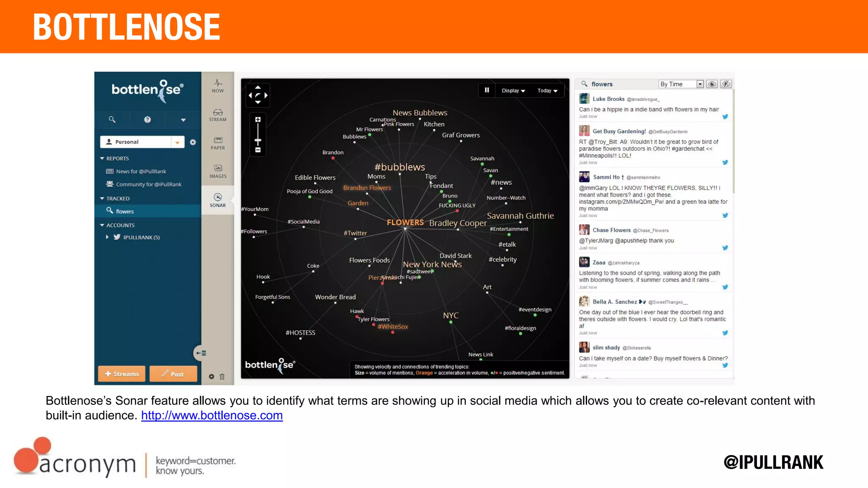Select the Savannah Guthrie topic
The image size is (868, 488).
click(520, 216)
